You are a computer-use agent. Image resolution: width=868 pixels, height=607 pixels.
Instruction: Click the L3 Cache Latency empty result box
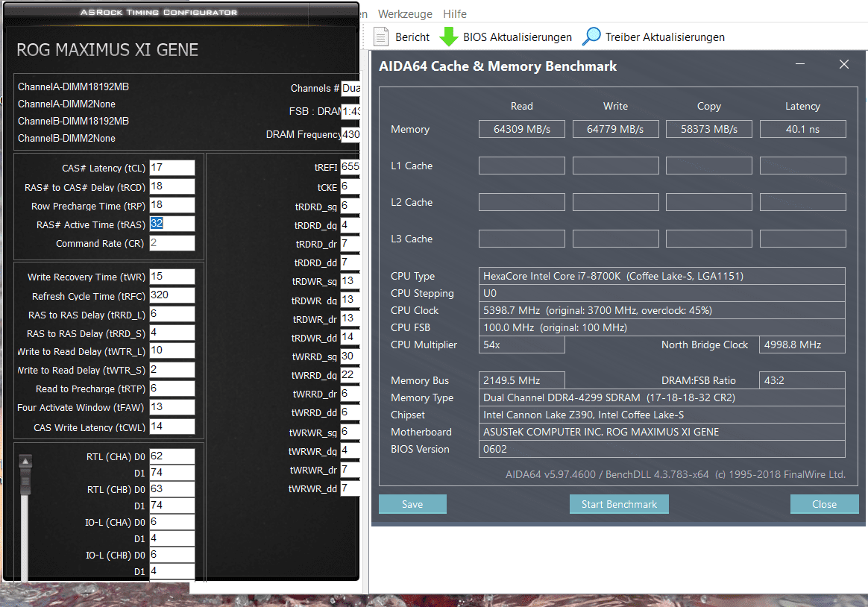coord(802,239)
